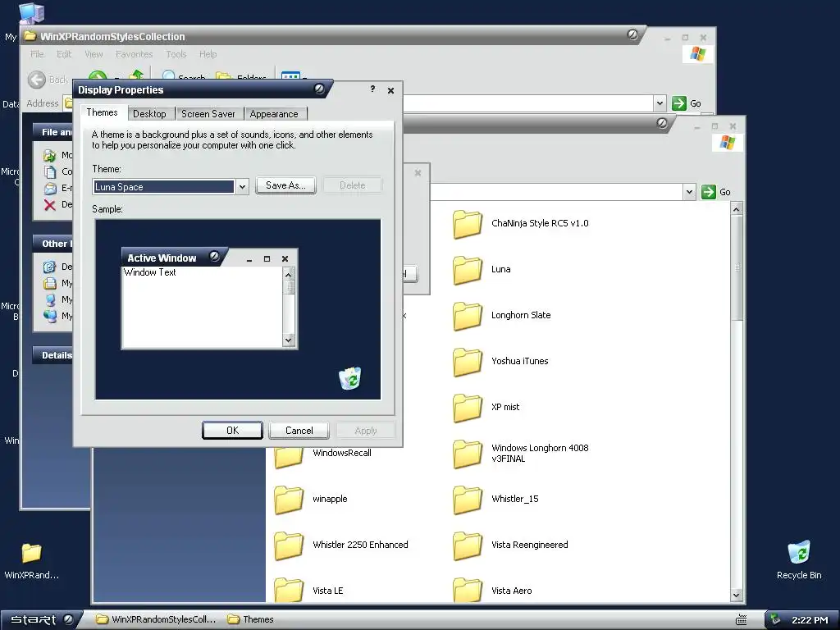The height and width of the screenshot is (630, 840).
Task: Click the Display Properties help question mark
Action: point(372,89)
